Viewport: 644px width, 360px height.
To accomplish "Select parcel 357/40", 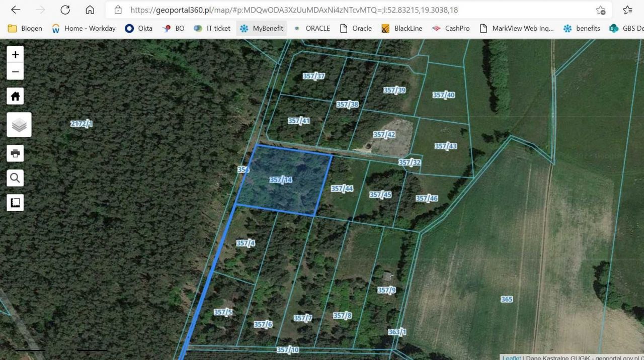I will point(444,95).
